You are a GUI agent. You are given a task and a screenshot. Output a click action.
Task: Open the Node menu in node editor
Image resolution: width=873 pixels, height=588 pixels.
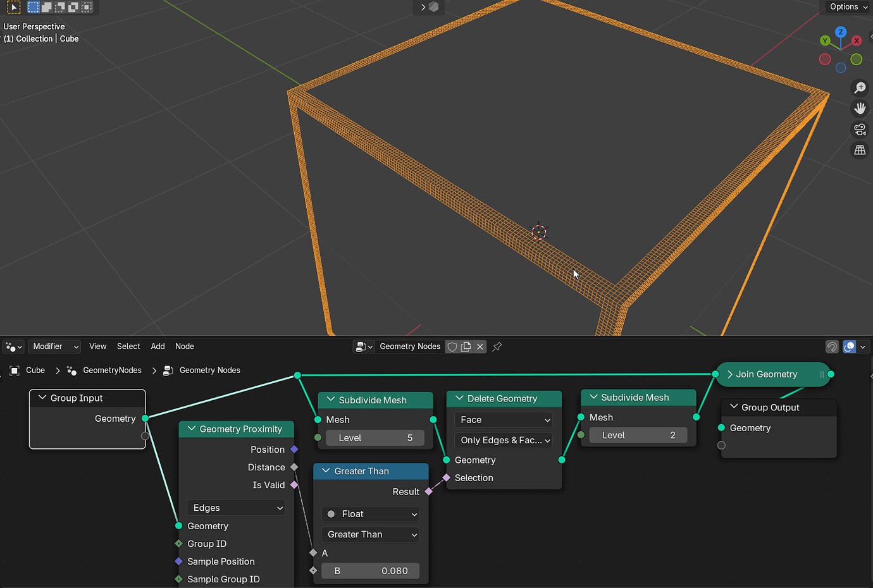pos(185,346)
